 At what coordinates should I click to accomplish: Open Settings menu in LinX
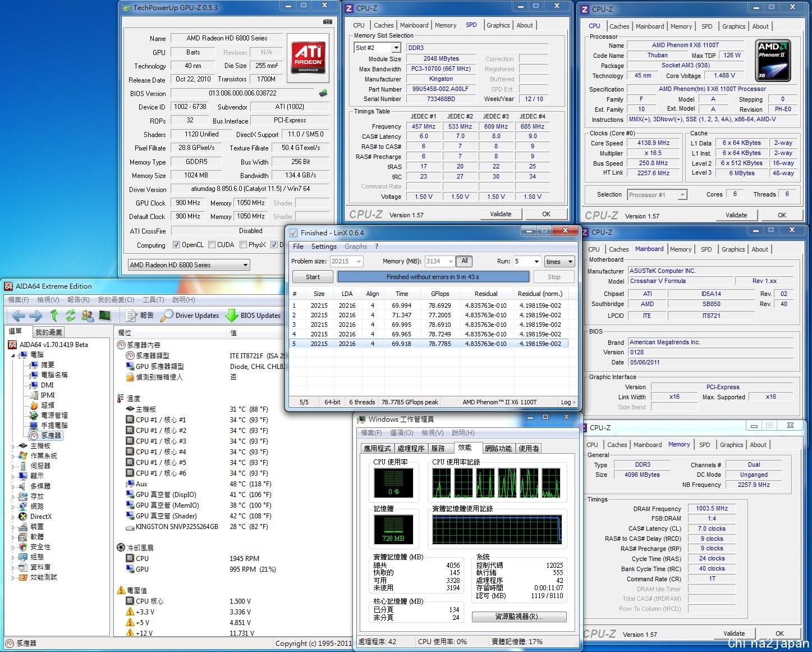pos(324,247)
